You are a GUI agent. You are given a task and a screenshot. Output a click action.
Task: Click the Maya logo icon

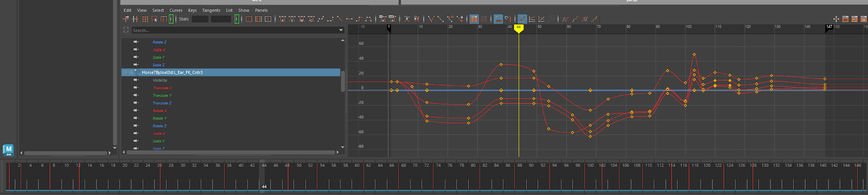[x=8, y=149]
